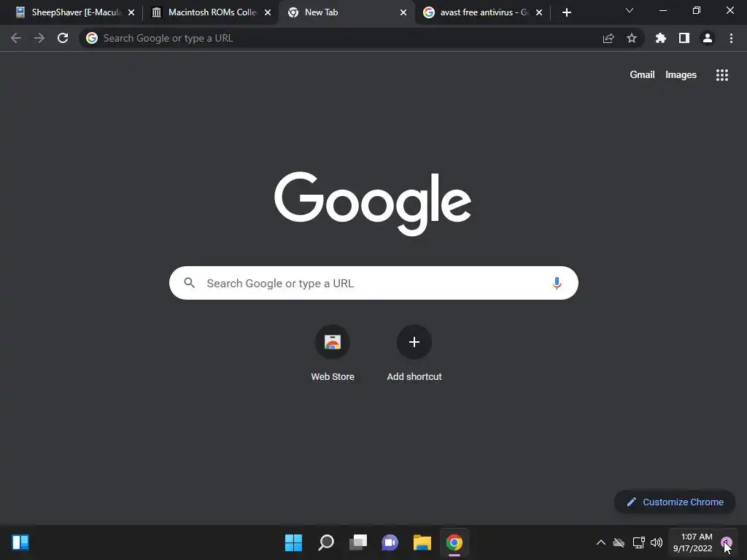Open the Windows Start menu
Viewport: 747px width, 560px height.
[293, 542]
